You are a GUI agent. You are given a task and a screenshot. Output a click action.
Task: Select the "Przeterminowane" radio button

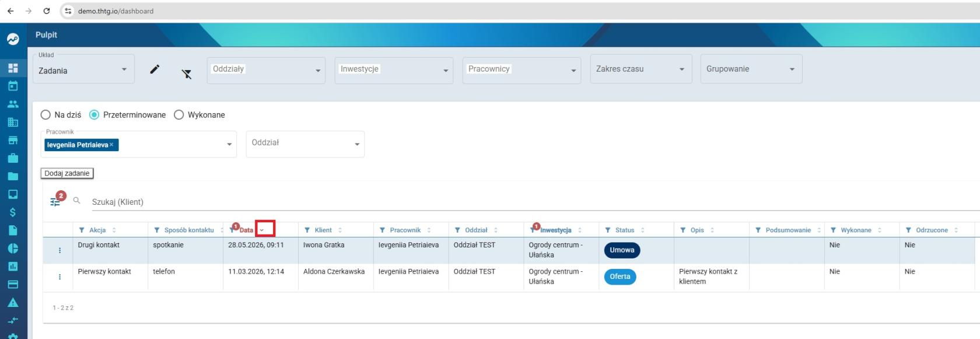[94, 115]
